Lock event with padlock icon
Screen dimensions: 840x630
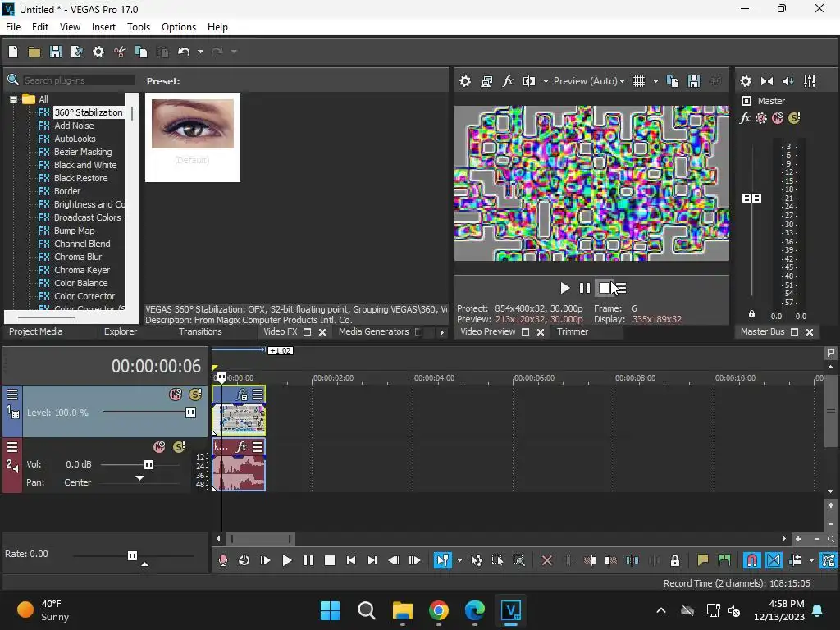pyautogui.click(x=675, y=561)
